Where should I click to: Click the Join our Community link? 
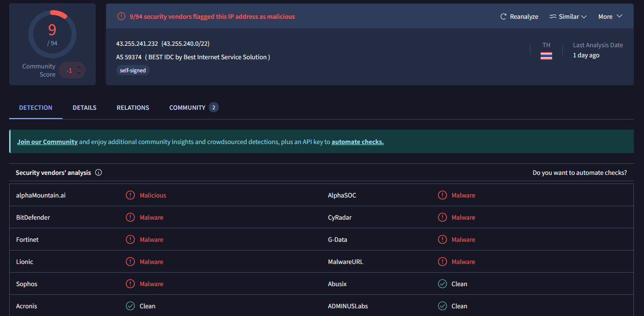point(47,142)
